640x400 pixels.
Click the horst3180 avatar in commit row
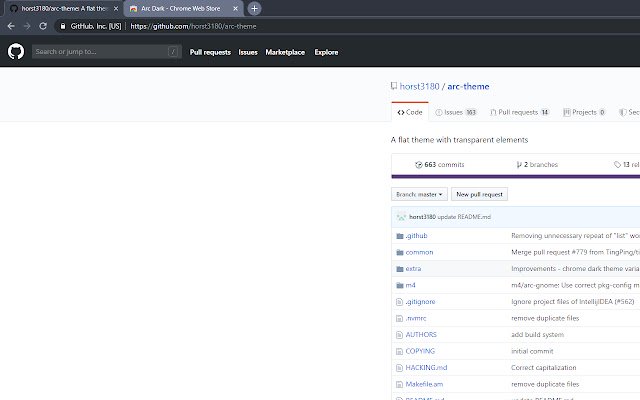(x=401, y=217)
